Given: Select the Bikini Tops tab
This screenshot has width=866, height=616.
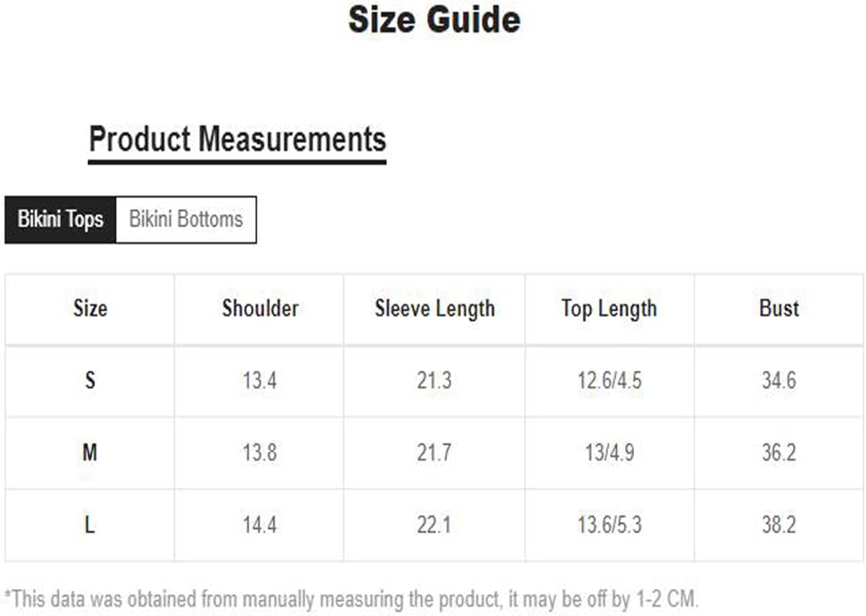Looking at the screenshot, I should point(61,219).
